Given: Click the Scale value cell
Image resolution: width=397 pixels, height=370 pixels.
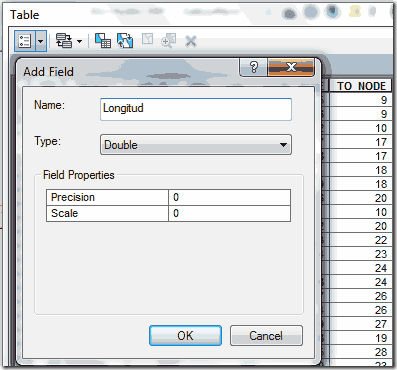Looking at the screenshot, I should point(229,213).
